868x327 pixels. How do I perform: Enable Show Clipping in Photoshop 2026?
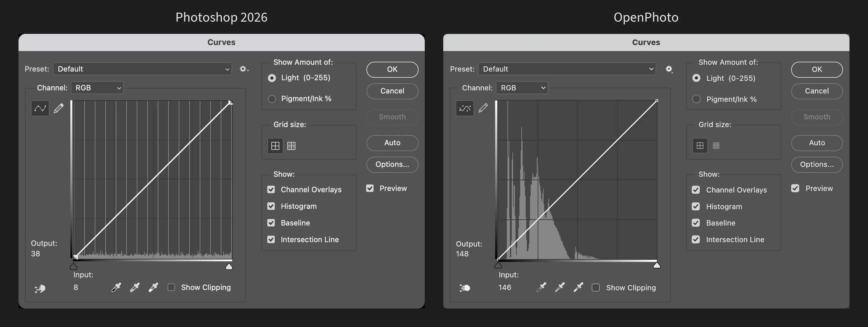[x=171, y=287]
